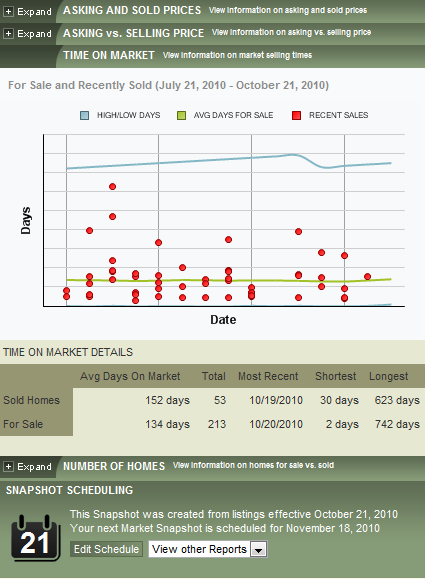
Task: Expand the Asking and Sold Prices section
Action: tap(27, 12)
